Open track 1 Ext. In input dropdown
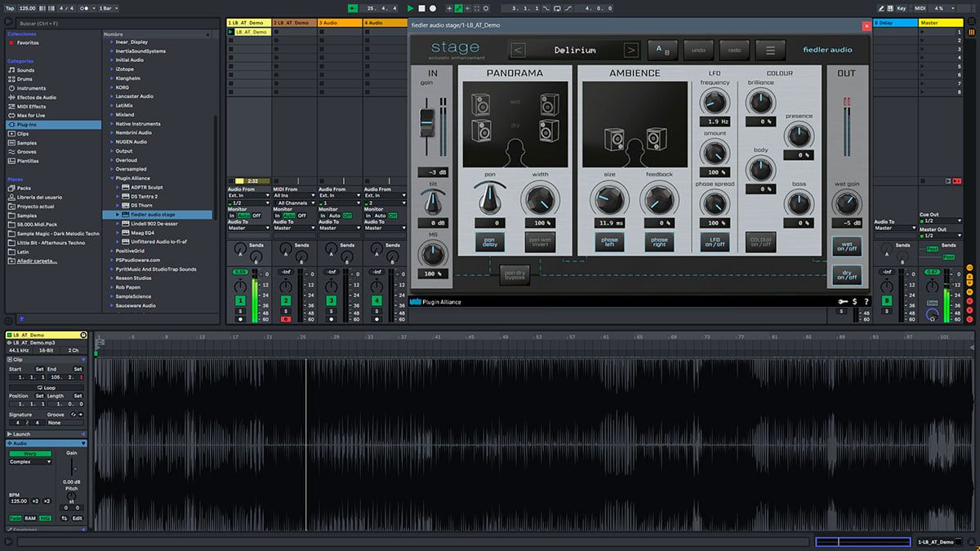The image size is (980, 551). (248, 196)
